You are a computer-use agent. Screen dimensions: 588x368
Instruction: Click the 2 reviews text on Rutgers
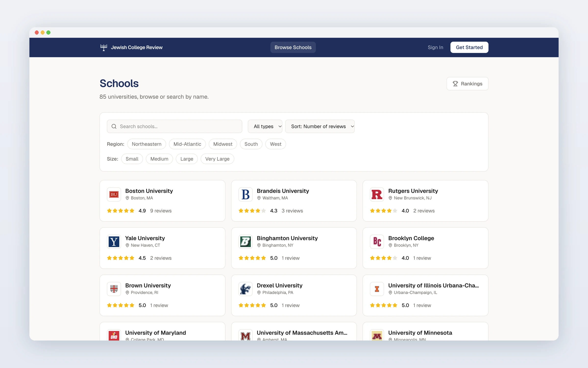pyautogui.click(x=424, y=211)
